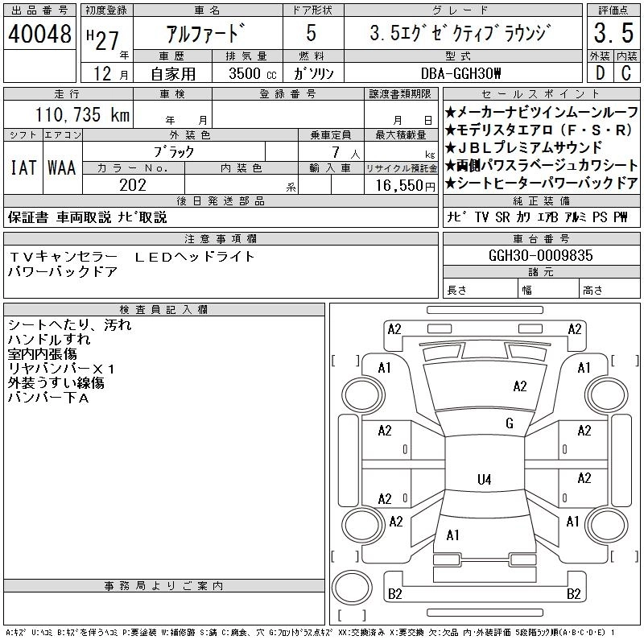Click the IAT shift type cell
Viewport: 644px width, 644px height.
coord(23,167)
